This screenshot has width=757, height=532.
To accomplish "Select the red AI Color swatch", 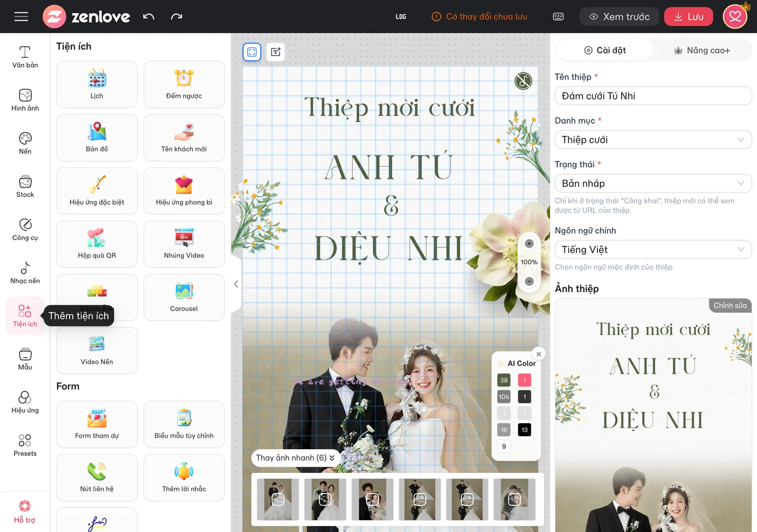I will click(524, 380).
